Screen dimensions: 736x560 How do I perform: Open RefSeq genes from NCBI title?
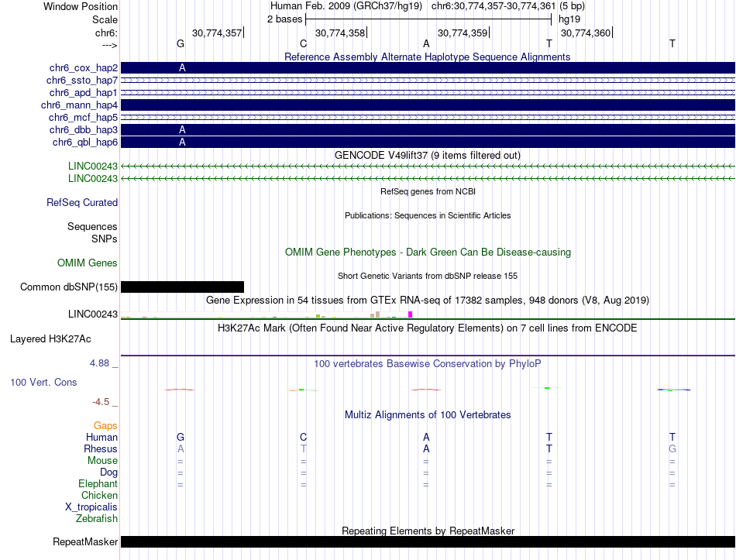coord(428,191)
